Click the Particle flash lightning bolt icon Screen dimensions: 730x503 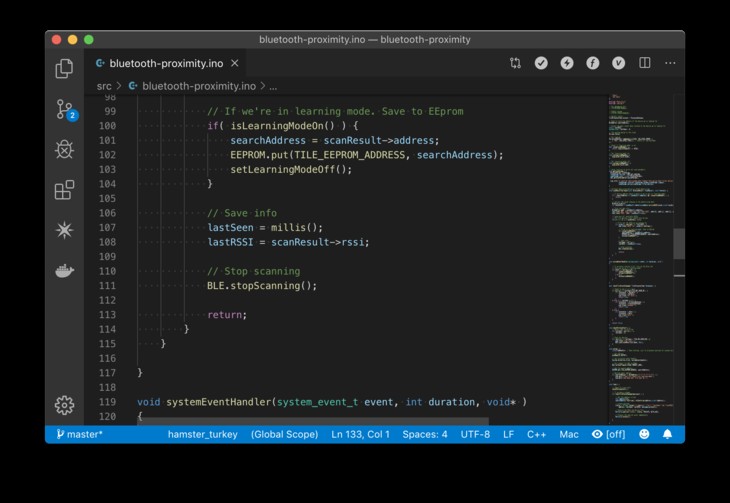point(567,63)
